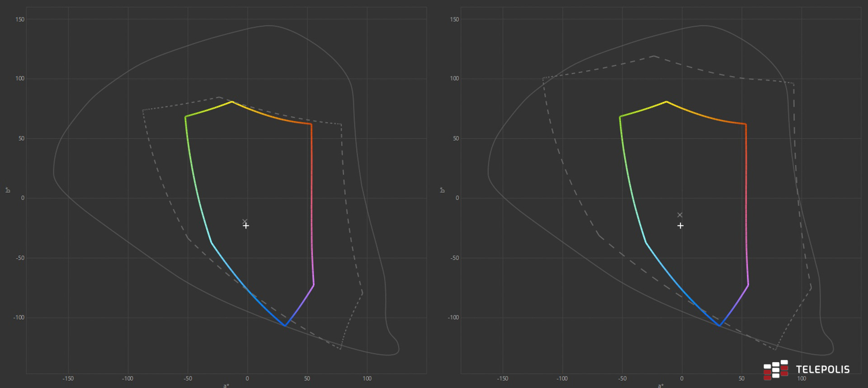Click the dashed gamut bottom corner in left chart

click(x=340, y=349)
